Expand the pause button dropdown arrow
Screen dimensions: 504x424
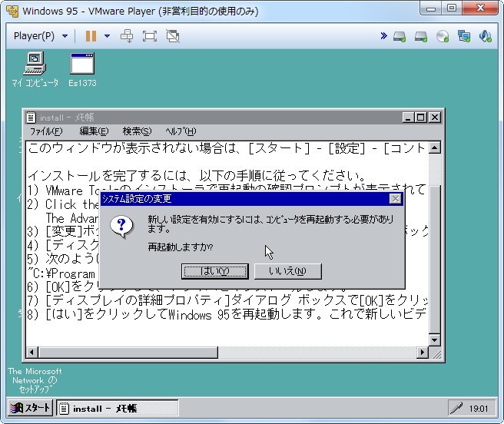pyautogui.click(x=107, y=35)
